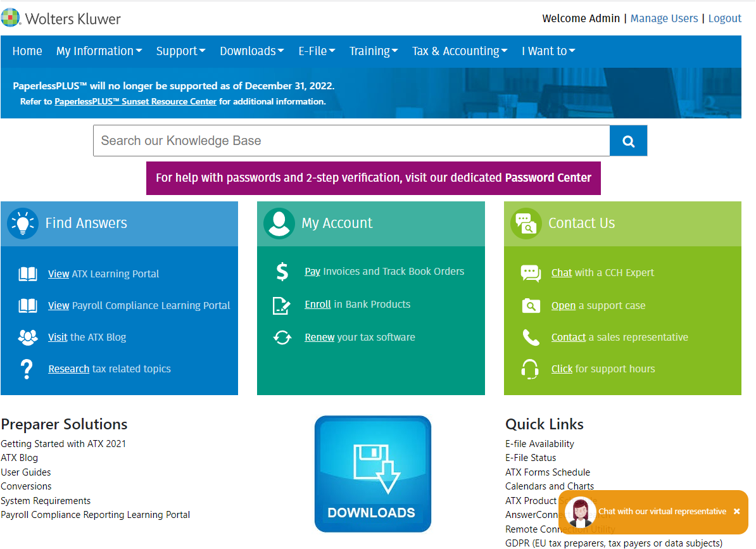Click the Conversions link
Image resolution: width=756 pixels, height=549 pixels.
(x=26, y=486)
